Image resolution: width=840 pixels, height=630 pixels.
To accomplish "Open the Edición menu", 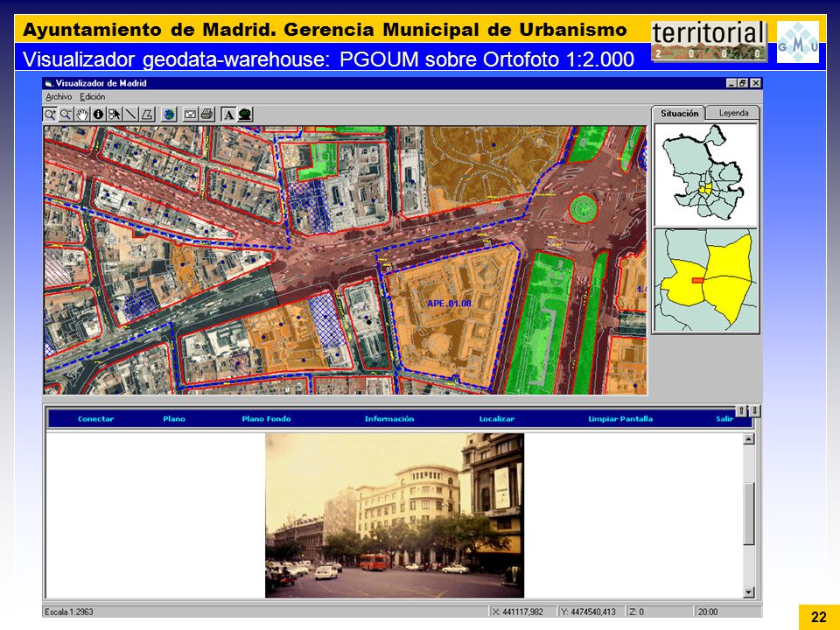I will click(x=92, y=97).
